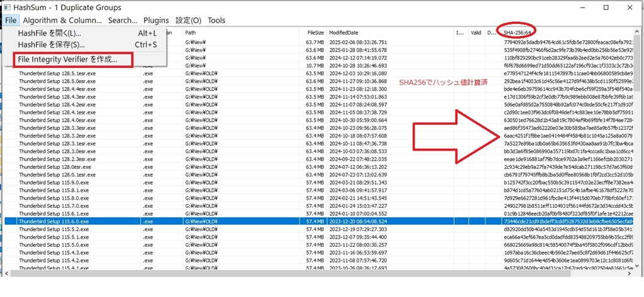Select Thunderbird Setup 128.3.1esr.exe row

(x=320, y=144)
